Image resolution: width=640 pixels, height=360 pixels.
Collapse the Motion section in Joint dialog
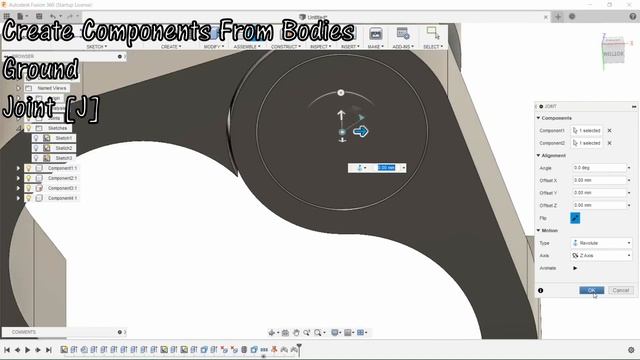[538, 231]
